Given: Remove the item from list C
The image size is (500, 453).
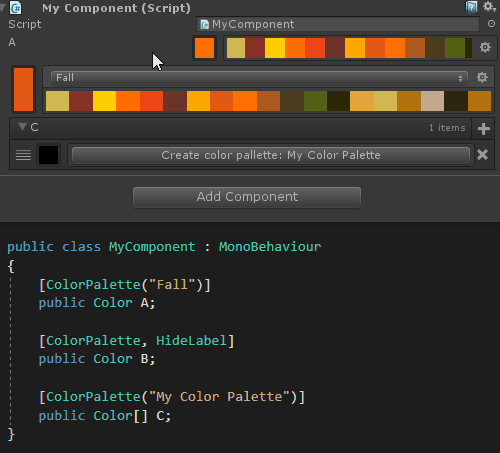Looking at the screenshot, I should 482,155.
